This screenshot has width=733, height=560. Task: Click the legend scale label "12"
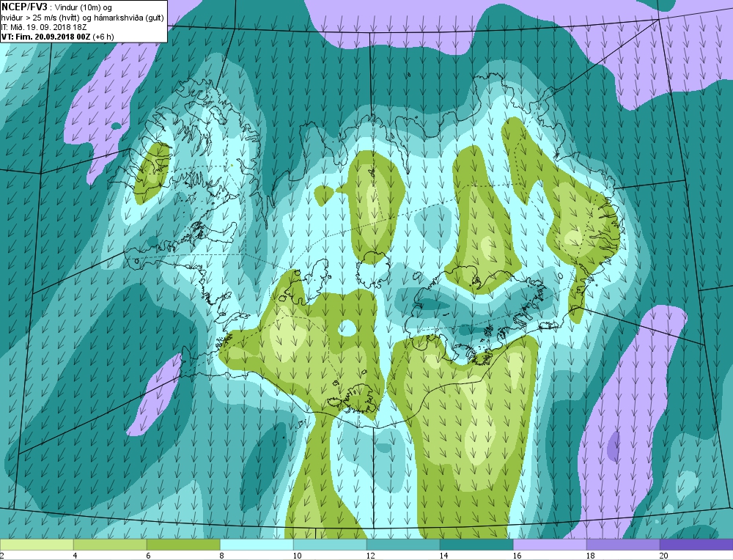pyautogui.click(x=371, y=556)
